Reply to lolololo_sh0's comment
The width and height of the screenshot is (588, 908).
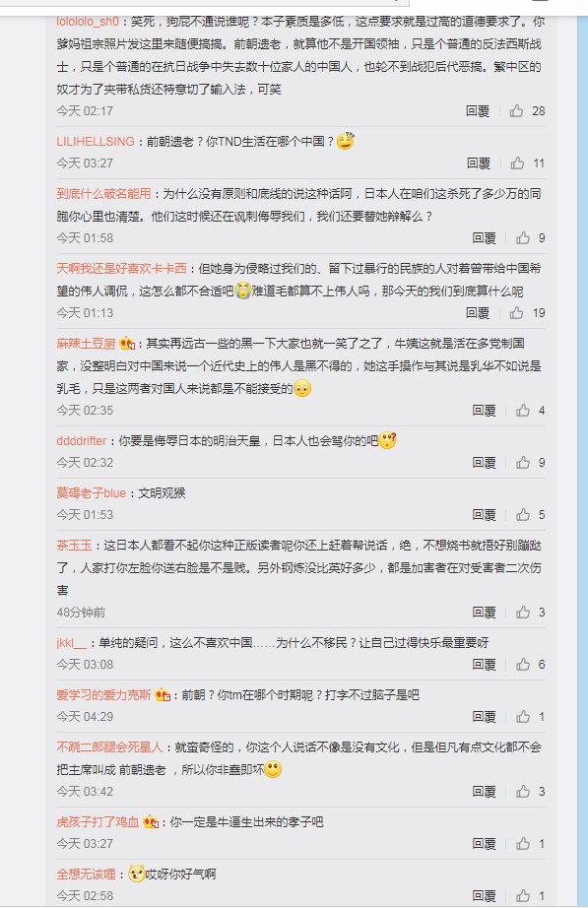coord(478,110)
